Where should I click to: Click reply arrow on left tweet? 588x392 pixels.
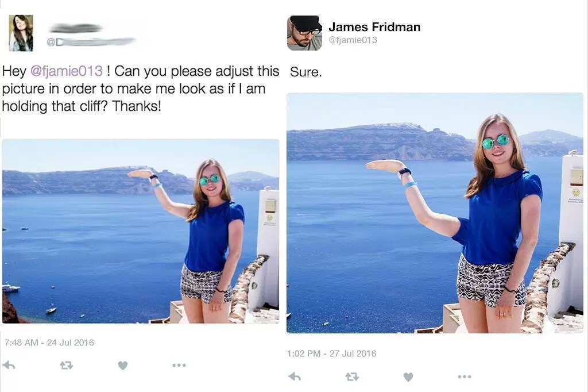click(9, 365)
